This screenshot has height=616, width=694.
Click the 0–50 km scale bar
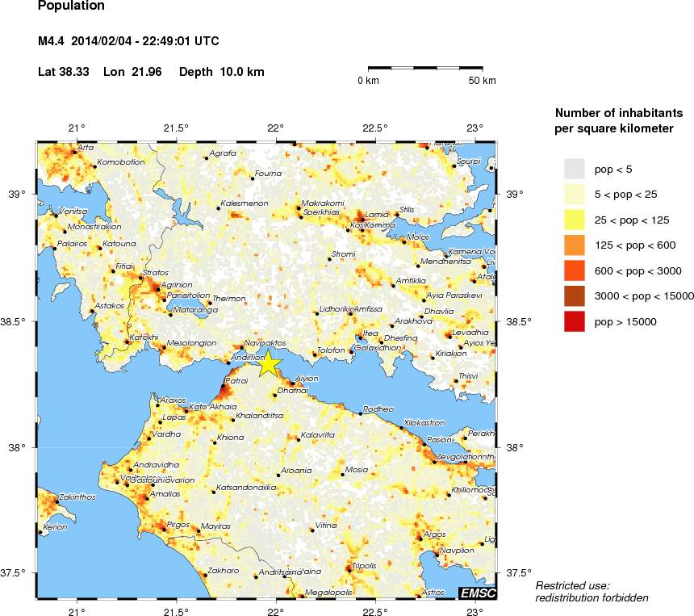click(425, 69)
